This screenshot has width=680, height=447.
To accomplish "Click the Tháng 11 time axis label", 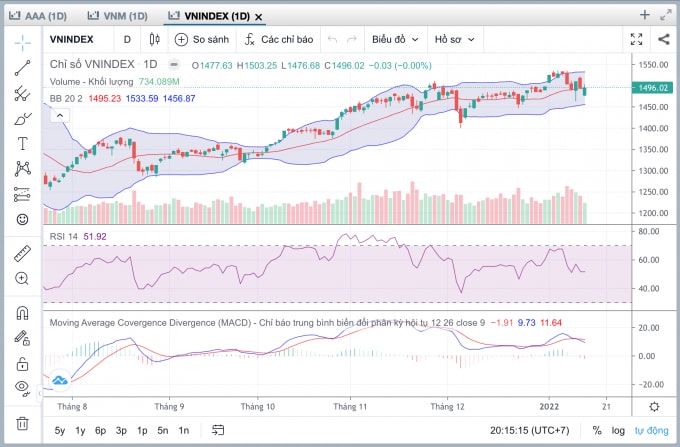I will [350, 406].
